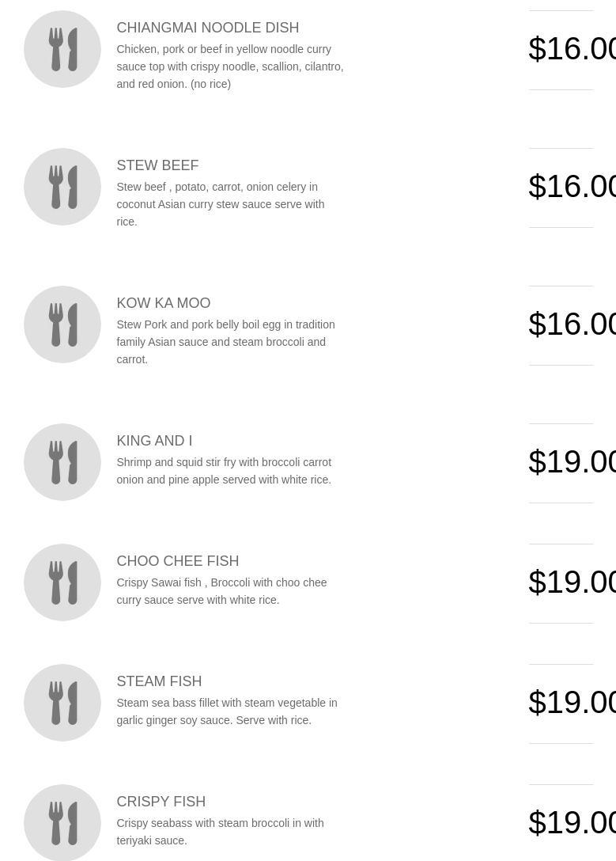
Task: Click the Kow Ka Moo description text
Action: click(x=225, y=342)
